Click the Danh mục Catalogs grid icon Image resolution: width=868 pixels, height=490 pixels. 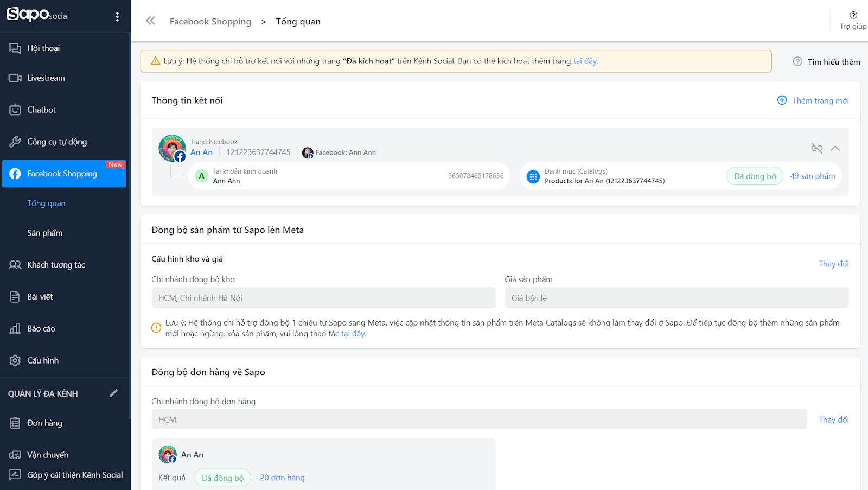[x=533, y=176]
